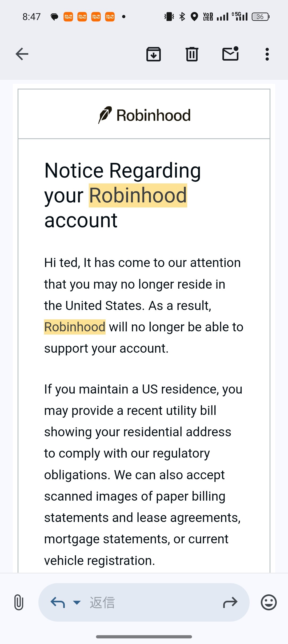The image size is (288, 644).
Task: Tap the reply arrow icon
Action: [58, 602]
